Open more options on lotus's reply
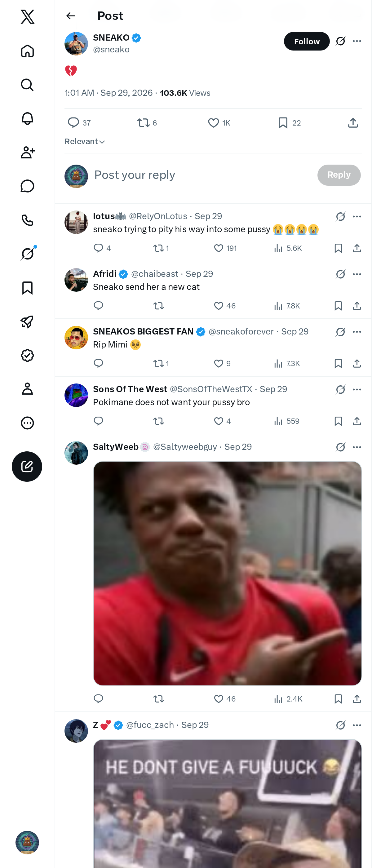 pos(357,216)
